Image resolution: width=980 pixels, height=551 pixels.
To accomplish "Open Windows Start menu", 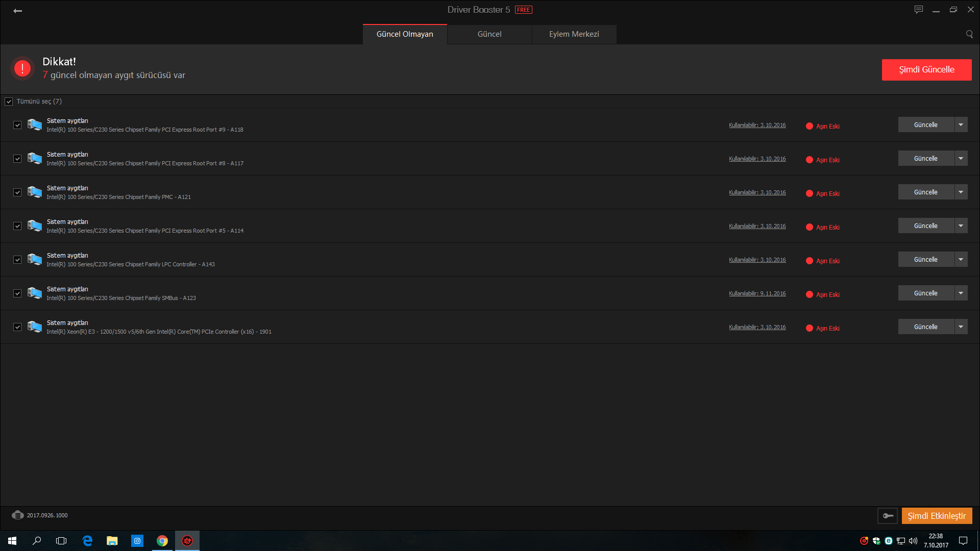I will pyautogui.click(x=12, y=541).
